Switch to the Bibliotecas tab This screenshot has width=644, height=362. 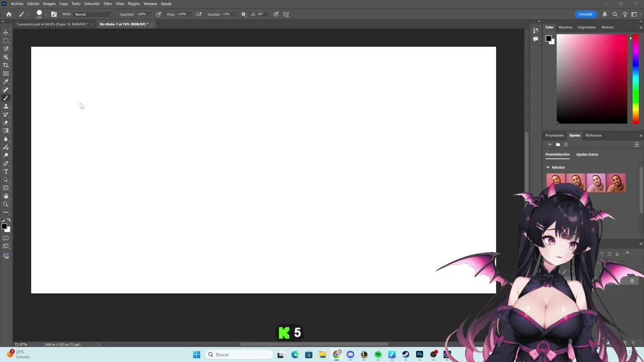[x=593, y=135]
